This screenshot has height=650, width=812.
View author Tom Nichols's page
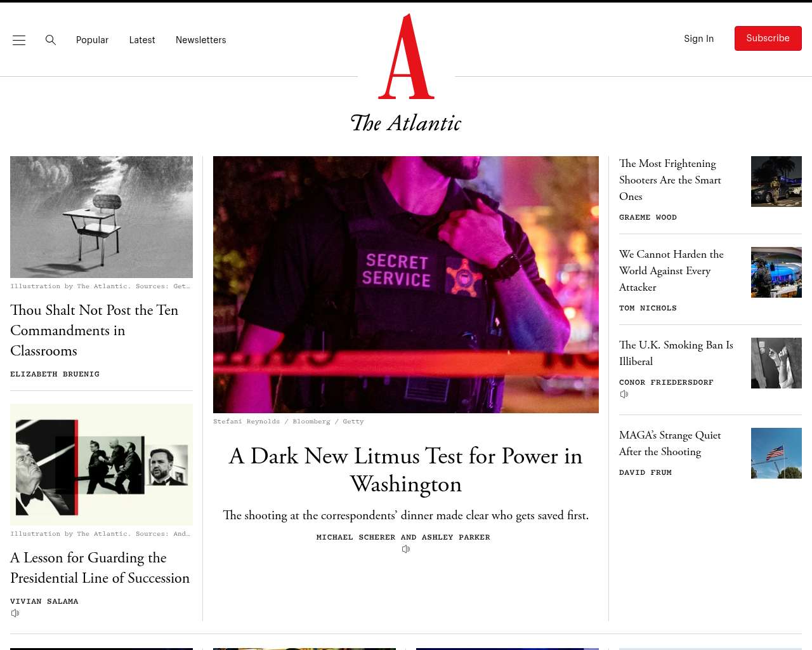(648, 308)
